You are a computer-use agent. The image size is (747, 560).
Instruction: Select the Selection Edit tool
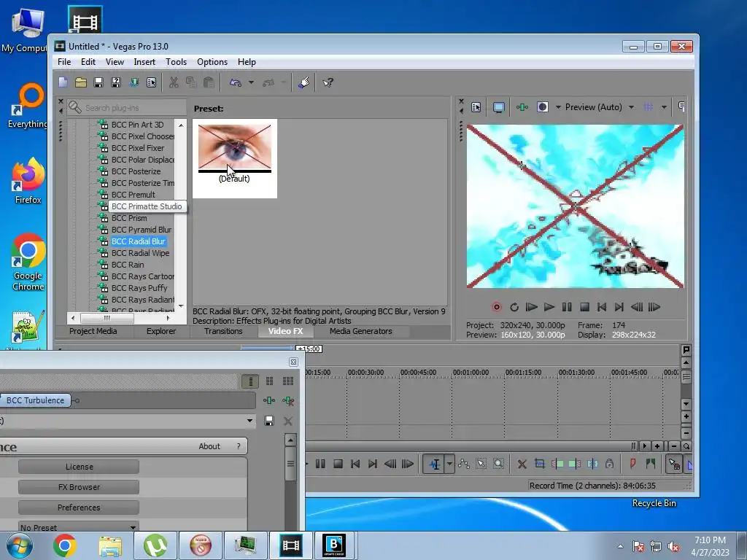click(x=481, y=464)
